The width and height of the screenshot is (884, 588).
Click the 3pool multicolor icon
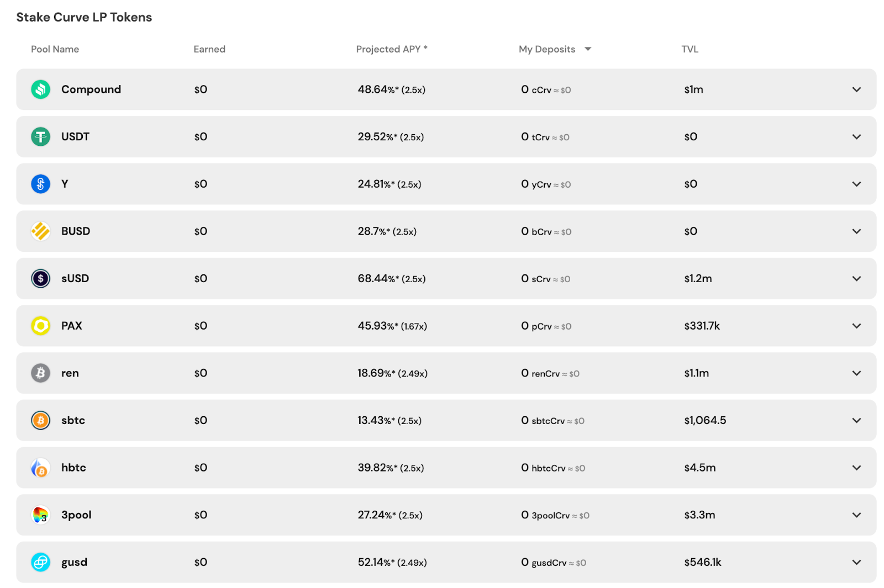(40, 515)
